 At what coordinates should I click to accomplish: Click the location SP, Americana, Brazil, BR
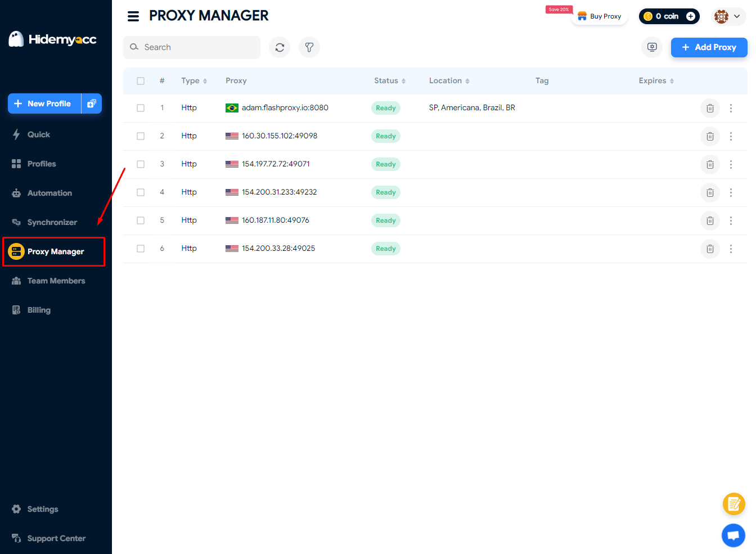(x=472, y=108)
